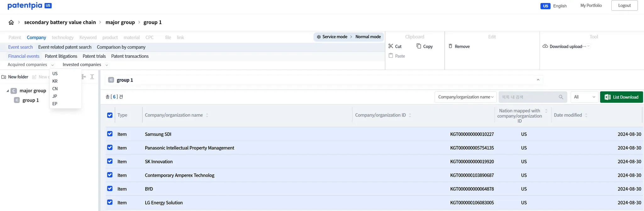Click the product tab
This screenshot has height=211, width=644.
[110, 37]
